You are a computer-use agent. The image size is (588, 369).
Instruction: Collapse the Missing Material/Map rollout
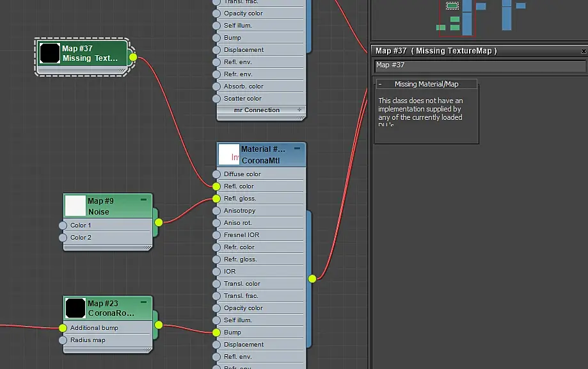[x=380, y=84]
